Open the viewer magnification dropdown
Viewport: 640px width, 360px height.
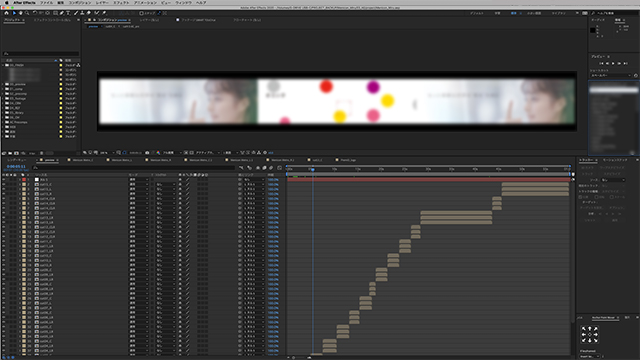pyautogui.click(x=107, y=153)
